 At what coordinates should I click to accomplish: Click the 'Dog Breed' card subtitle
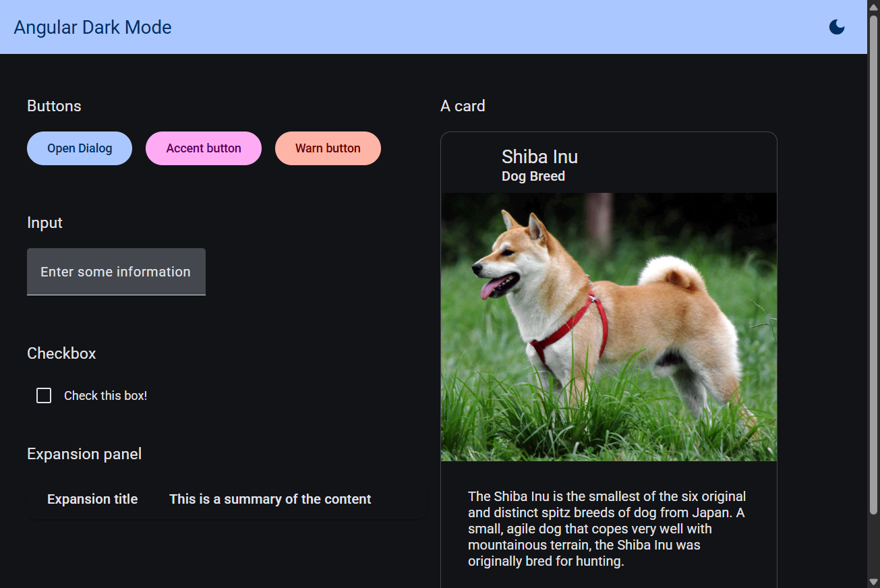click(x=533, y=177)
